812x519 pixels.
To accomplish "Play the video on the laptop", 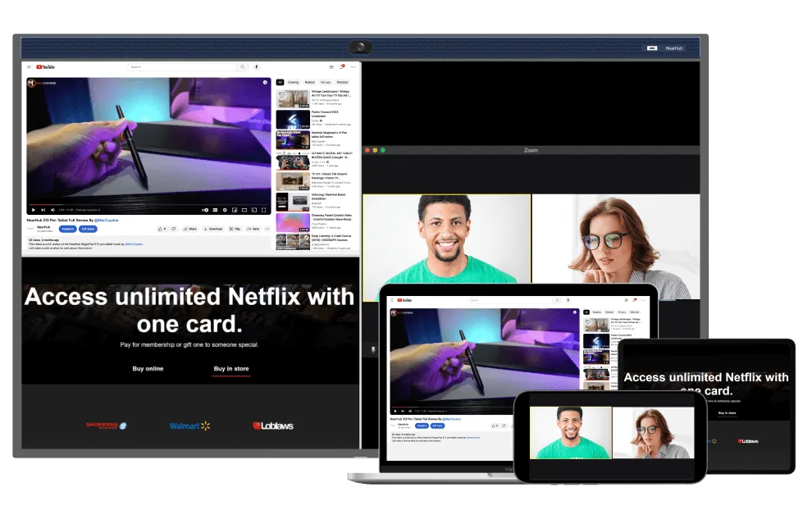I will 395,411.
